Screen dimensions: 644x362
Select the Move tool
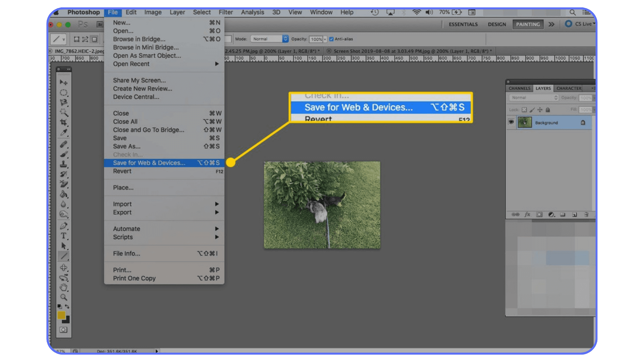pos(64,82)
